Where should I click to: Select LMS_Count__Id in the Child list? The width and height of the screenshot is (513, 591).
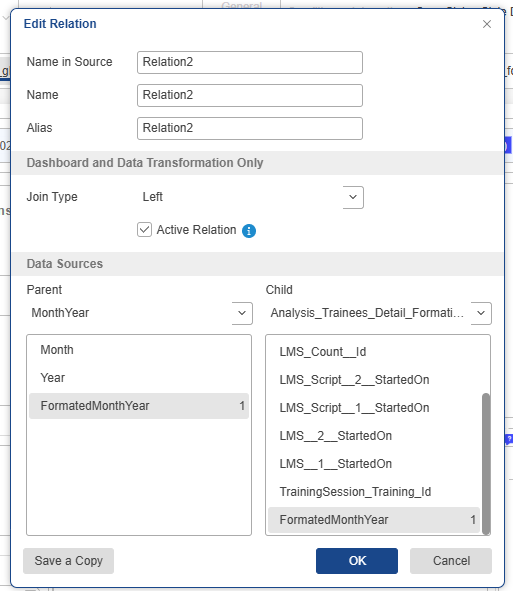click(374, 352)
